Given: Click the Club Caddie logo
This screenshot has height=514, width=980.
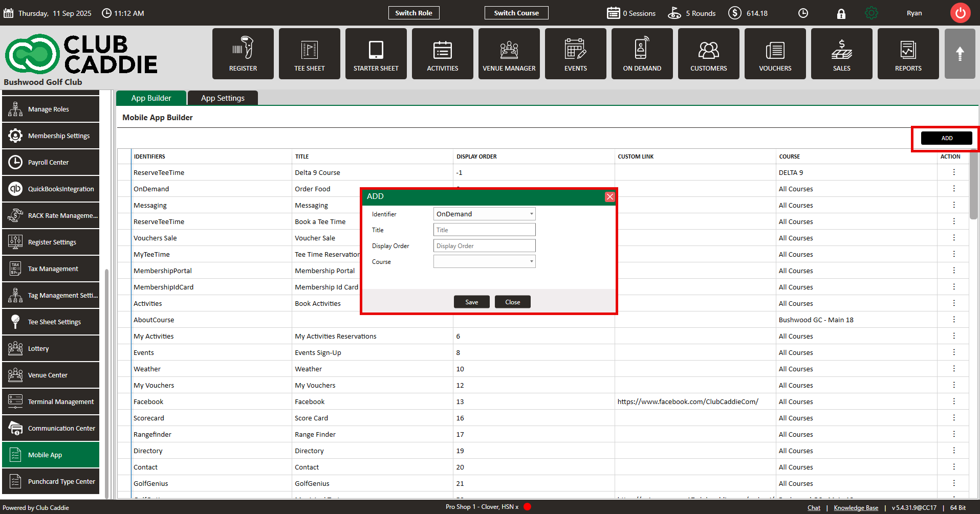Looking at the screenshot, I should [x=81, y=54].
